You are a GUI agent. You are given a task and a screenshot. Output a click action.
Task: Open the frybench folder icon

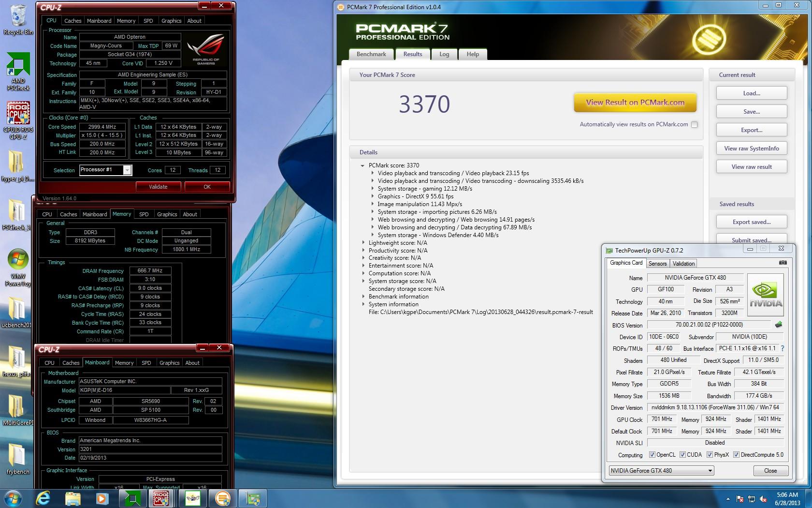17,459
